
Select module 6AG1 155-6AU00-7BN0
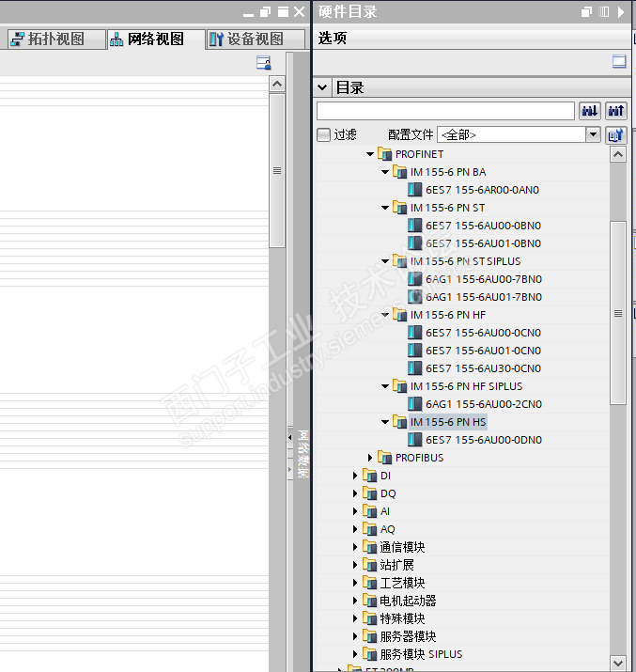tap(484, 279)
